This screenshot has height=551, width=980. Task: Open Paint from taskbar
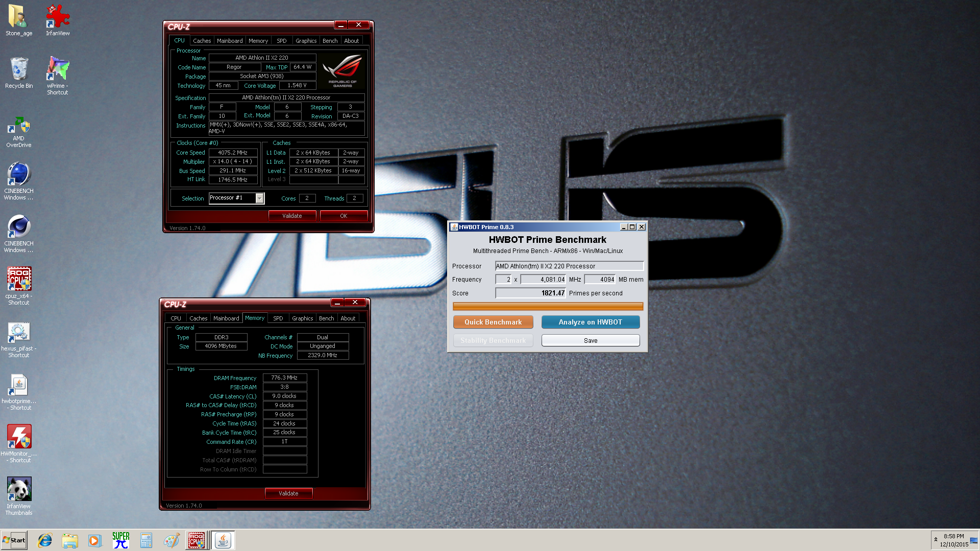coord(171,540)
